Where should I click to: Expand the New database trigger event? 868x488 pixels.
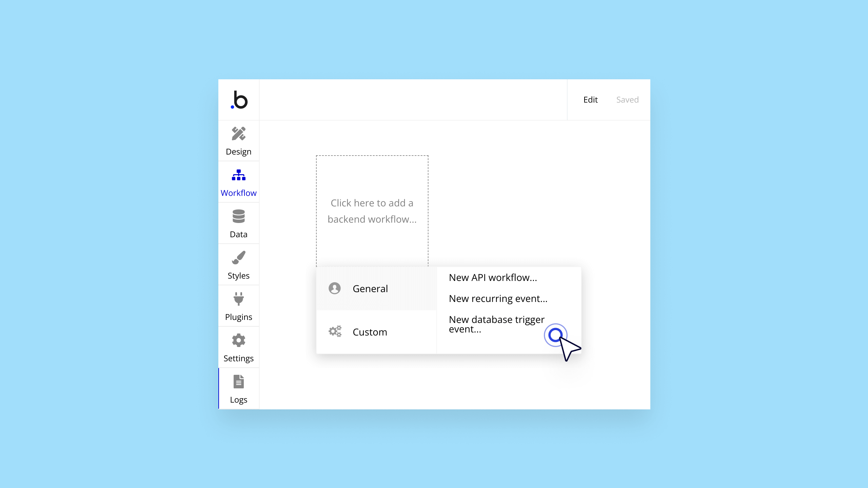pos(497,324)
